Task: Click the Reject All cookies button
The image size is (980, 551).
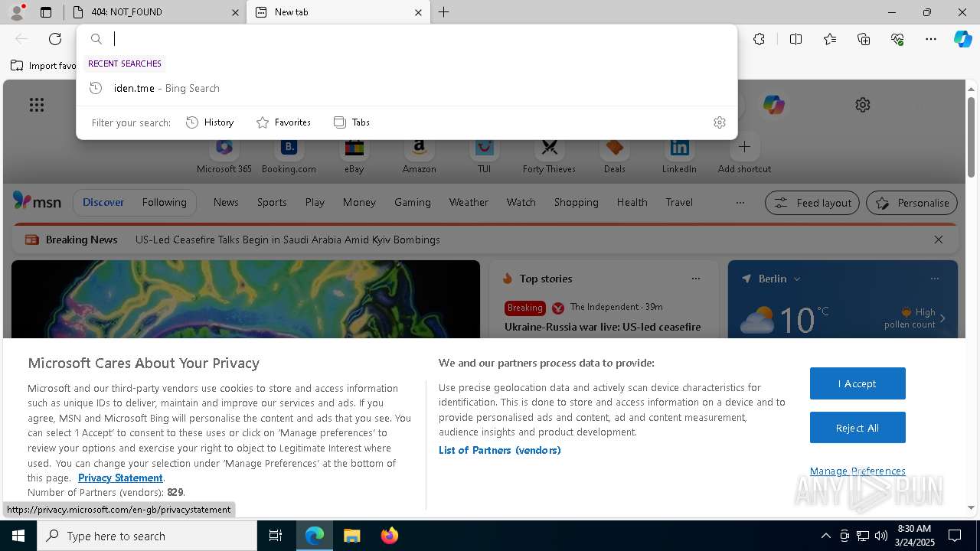Action: click(857, 428)
